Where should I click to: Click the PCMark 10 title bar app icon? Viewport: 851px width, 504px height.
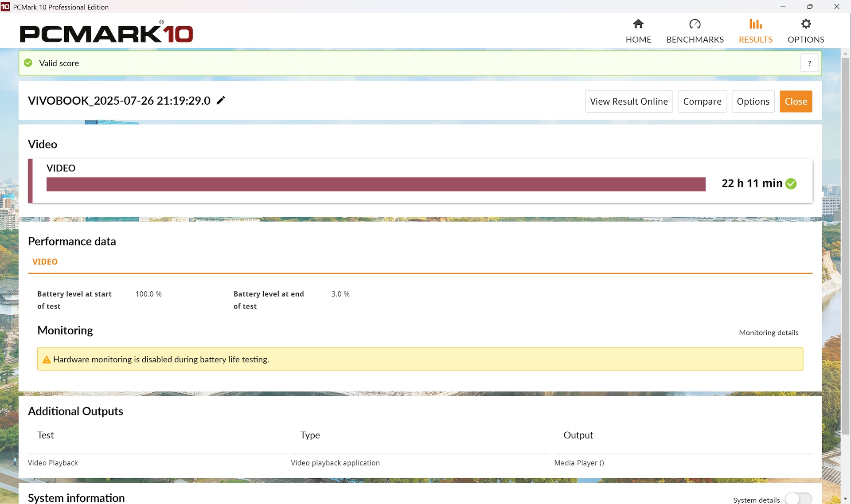[x=5, y=7]
